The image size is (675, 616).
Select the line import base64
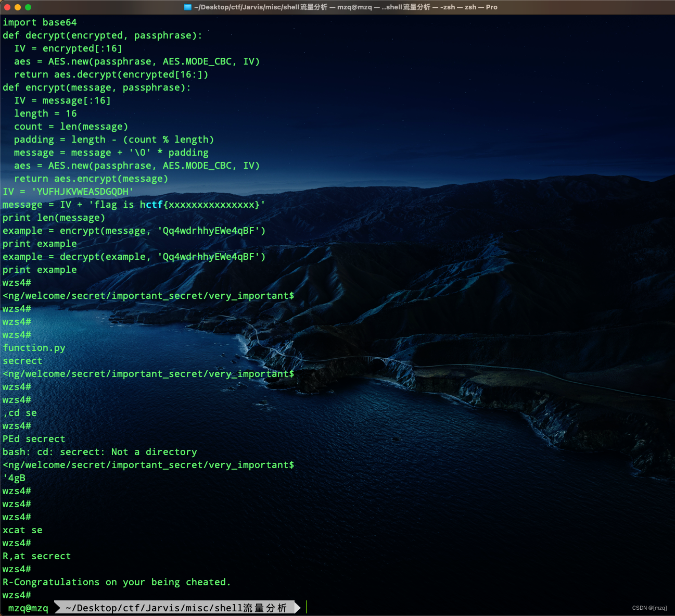coord(40,22)
